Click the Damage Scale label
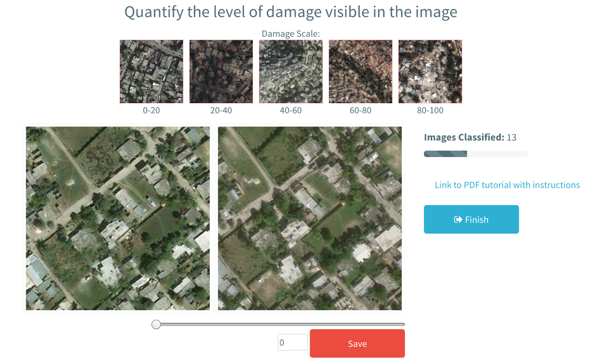The height and width of the screenshot is (364, 590). tap(291, 34)
